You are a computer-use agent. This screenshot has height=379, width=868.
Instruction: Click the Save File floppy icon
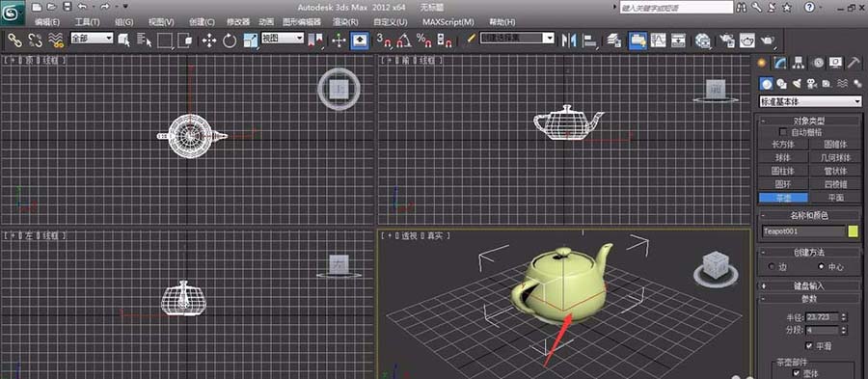pos(67,7)
